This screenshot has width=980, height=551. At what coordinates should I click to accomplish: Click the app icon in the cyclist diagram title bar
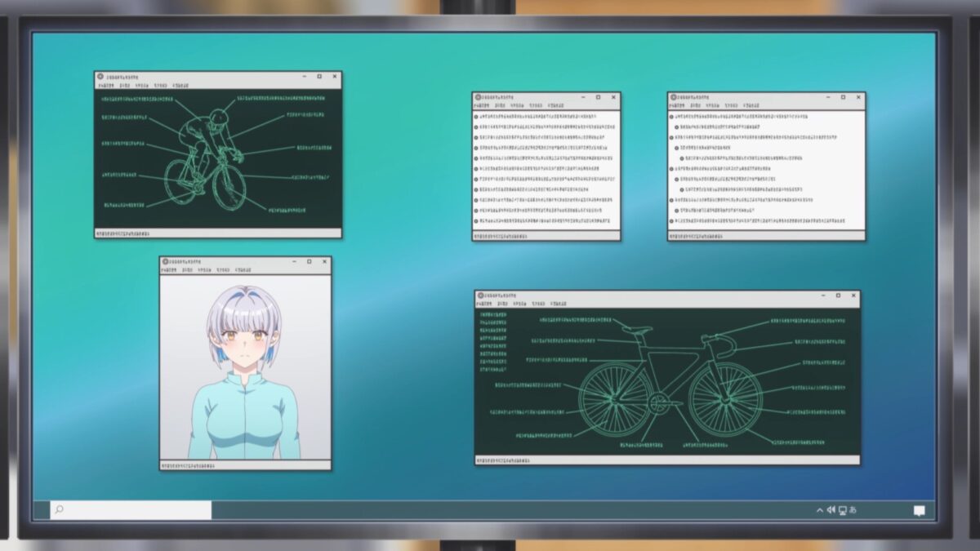(101, 76)
